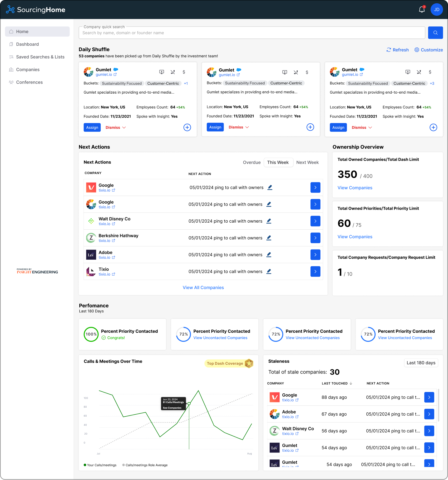Image resolution: width=448 pixels, height=480 pixels.
Task: Switch to the Next Week tab
Action: click(x=307, y=162)
